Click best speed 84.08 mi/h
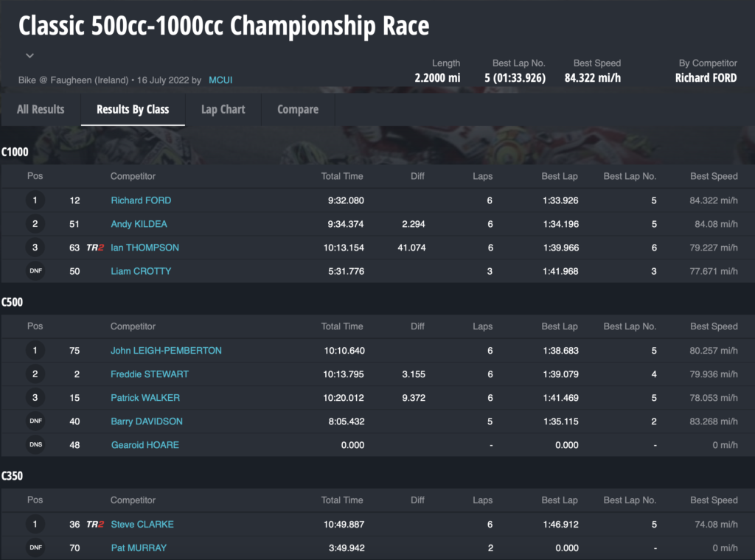 716,224
